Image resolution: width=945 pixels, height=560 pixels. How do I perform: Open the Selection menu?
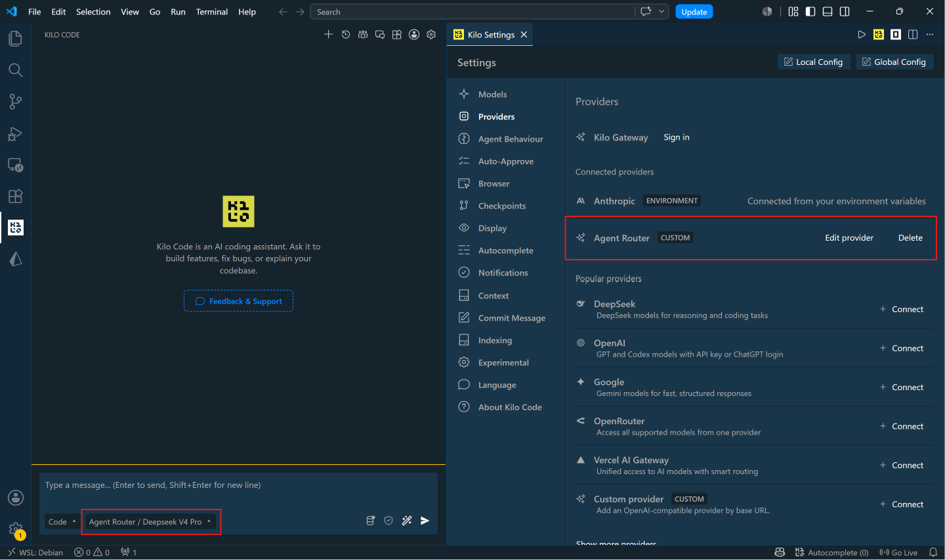click(x=93, y=12)
